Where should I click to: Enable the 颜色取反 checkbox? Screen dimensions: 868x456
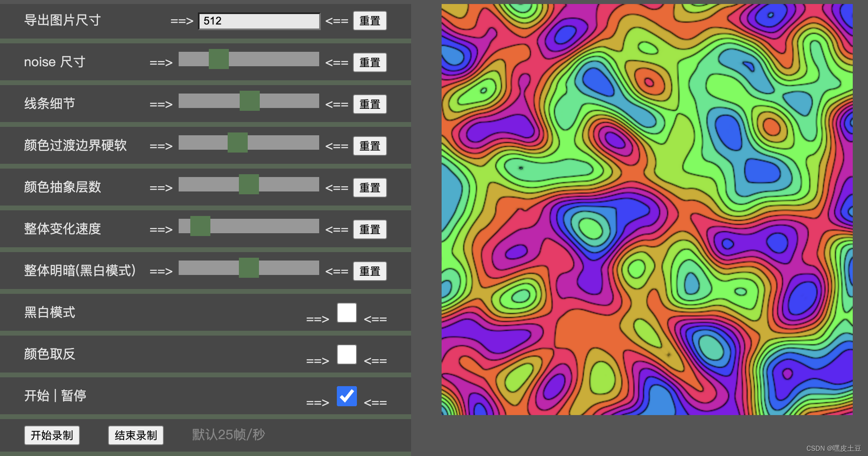(x=347, y=354)
